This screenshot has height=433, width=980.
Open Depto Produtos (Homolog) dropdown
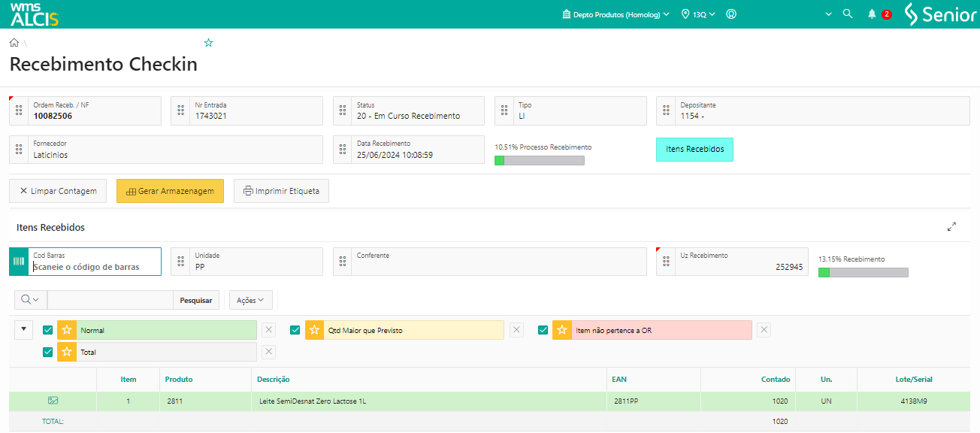pyautogui.click(x=616, y=14)
